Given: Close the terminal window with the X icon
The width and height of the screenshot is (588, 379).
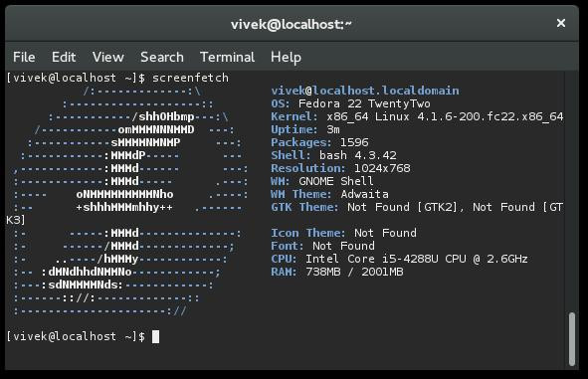Looking at the screenshot, I should click(561, 23).
